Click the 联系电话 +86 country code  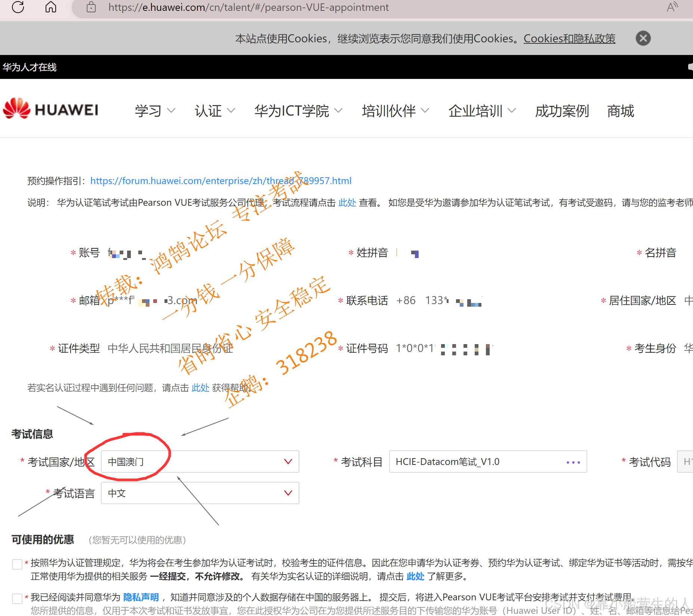tap(406, 301)
